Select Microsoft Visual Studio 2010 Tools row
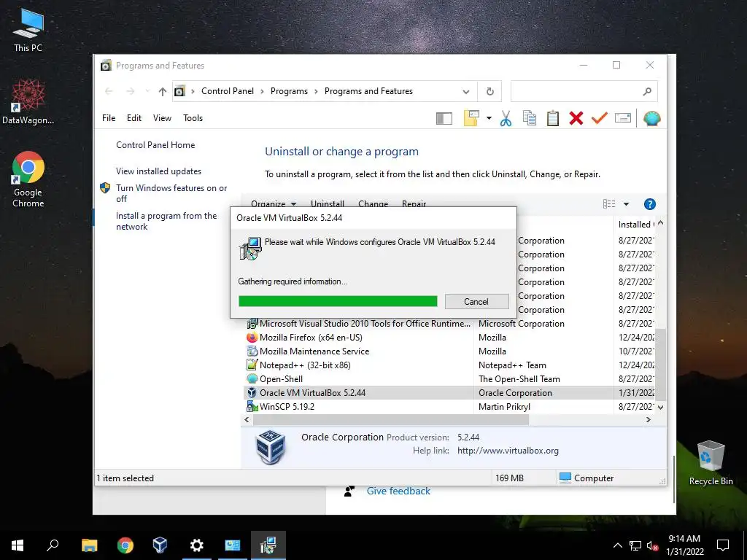Viewport: 747px width, 560px height. 449,323
